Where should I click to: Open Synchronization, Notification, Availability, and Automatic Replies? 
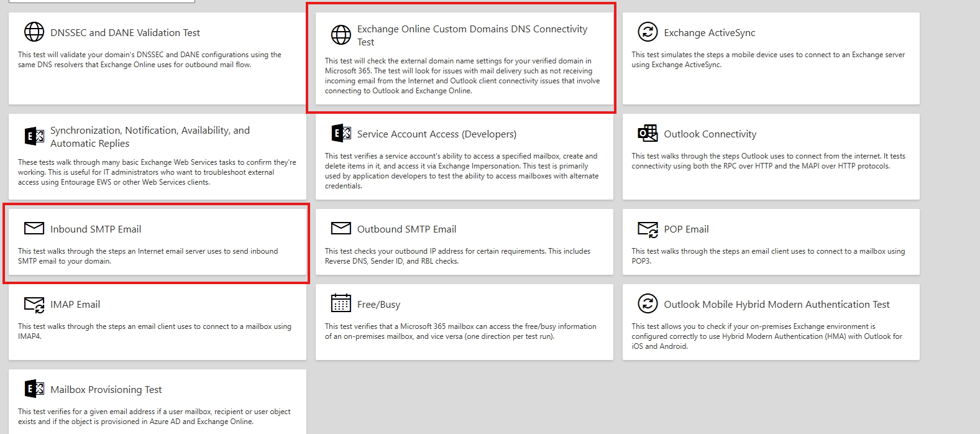(150, 137)
